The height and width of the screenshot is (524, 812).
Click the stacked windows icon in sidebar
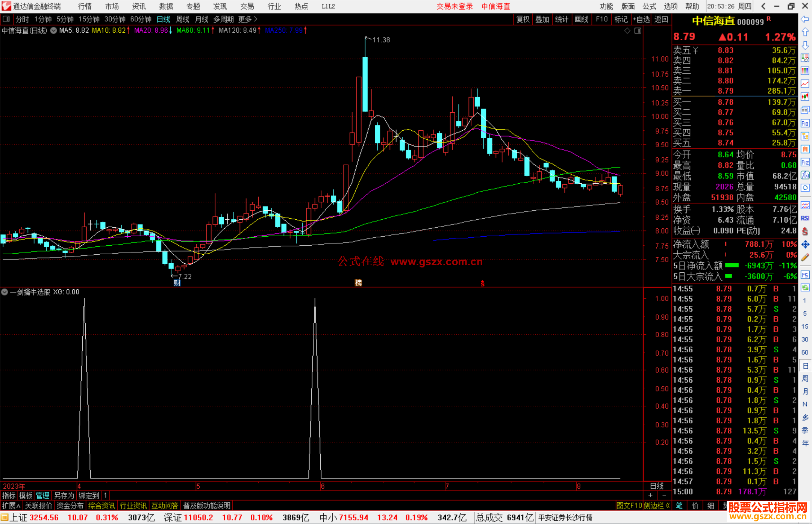click(805, 110)
